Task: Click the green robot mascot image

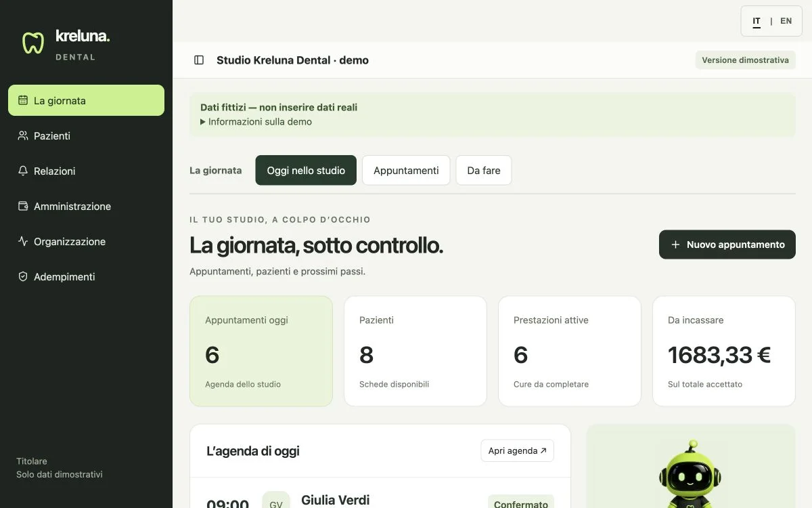Action: point(690,474)
